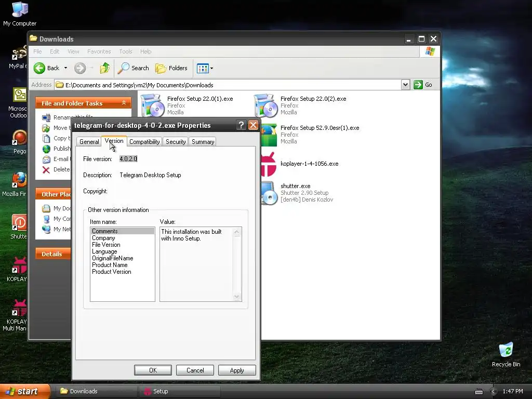Image resolution: width=532 pixels, height=399 pixels.
Task: Click the Copy this file task icon
Action: point(46,138)
